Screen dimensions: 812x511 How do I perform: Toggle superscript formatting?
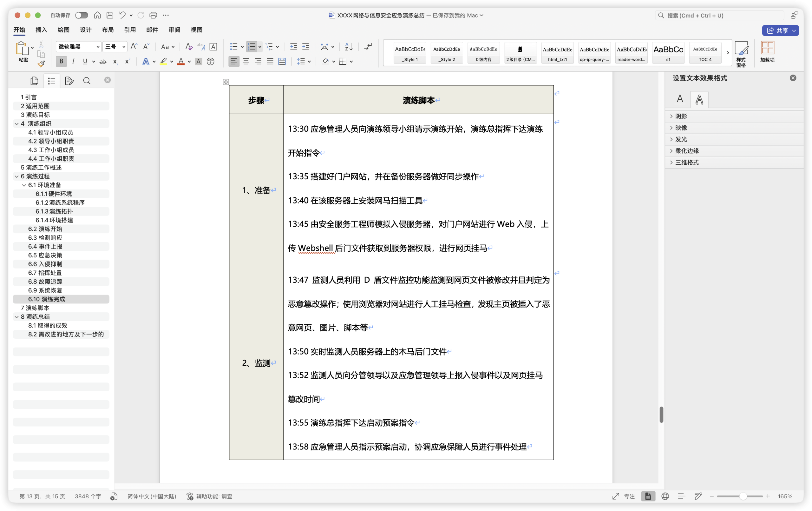tap(128, 62)
